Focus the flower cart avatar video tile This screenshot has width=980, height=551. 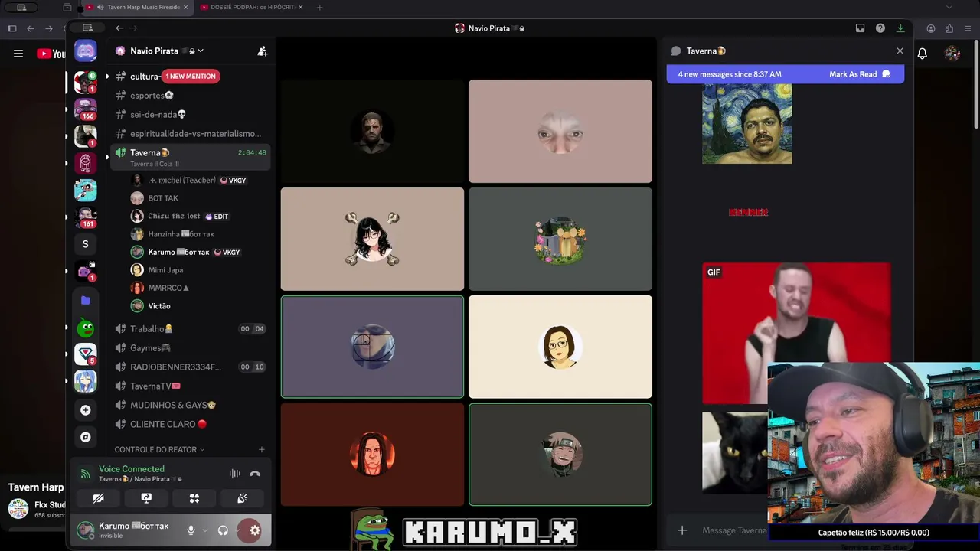(x=560, y=240)
